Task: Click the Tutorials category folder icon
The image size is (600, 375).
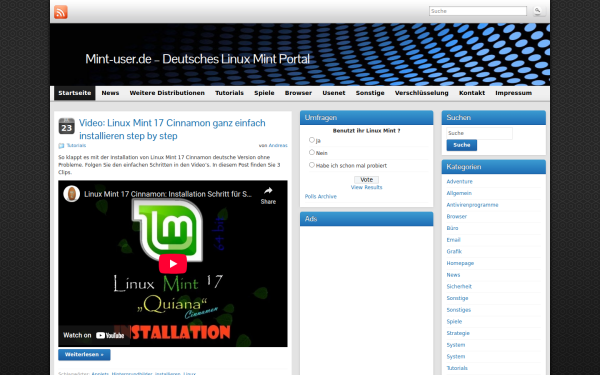Action: click(61, 145)
